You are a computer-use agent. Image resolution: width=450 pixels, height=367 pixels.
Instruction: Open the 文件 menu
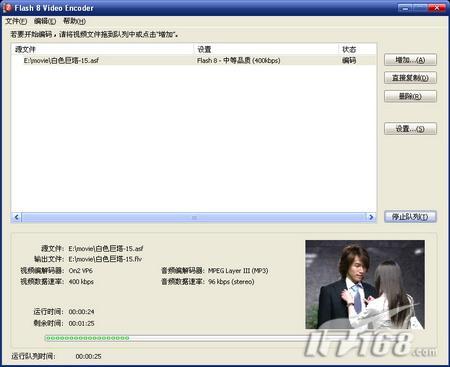(16, 21)
